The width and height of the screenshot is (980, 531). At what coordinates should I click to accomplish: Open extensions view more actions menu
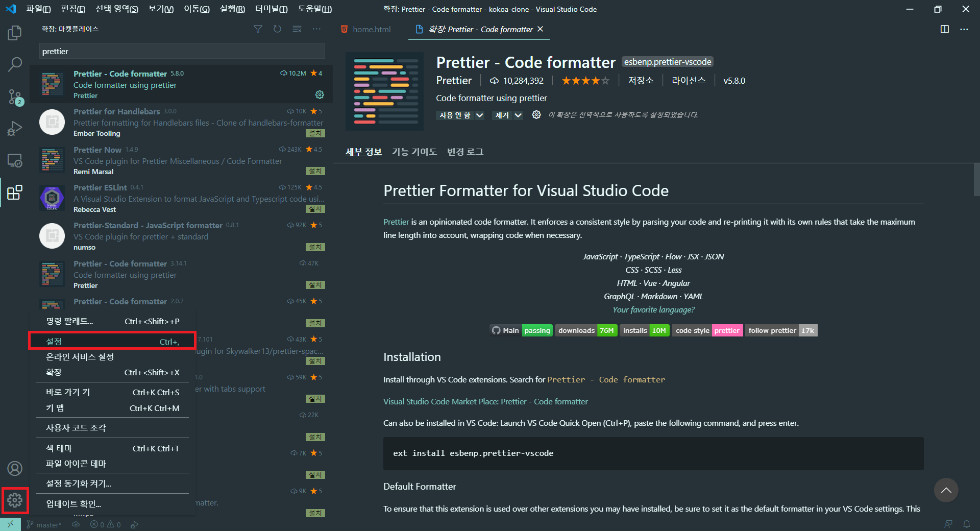[317, 29]
